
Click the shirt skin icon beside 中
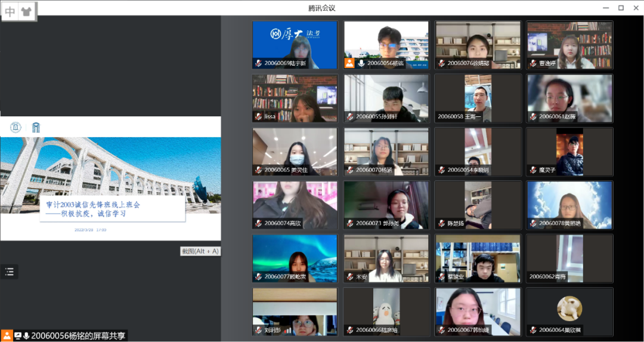click(26, 11)
